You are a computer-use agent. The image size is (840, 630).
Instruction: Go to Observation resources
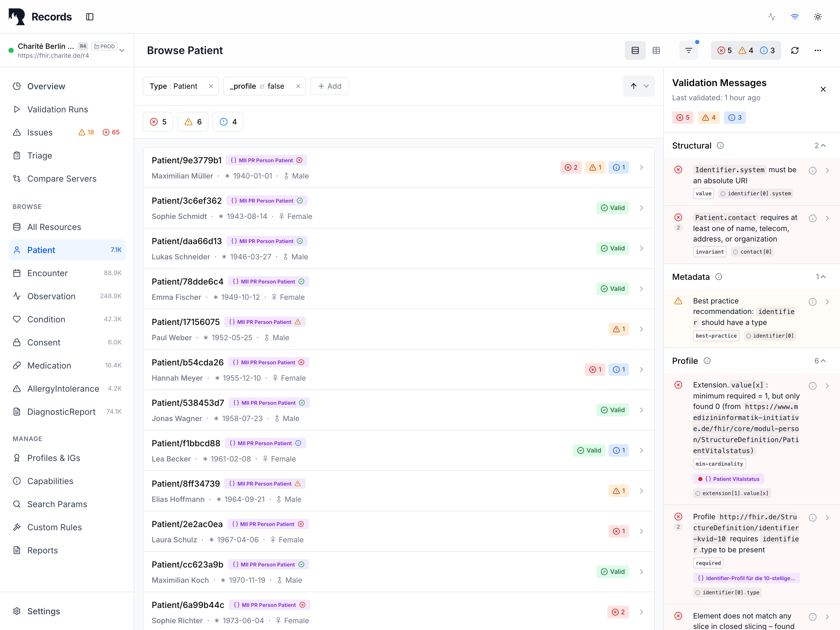[51, 296]
